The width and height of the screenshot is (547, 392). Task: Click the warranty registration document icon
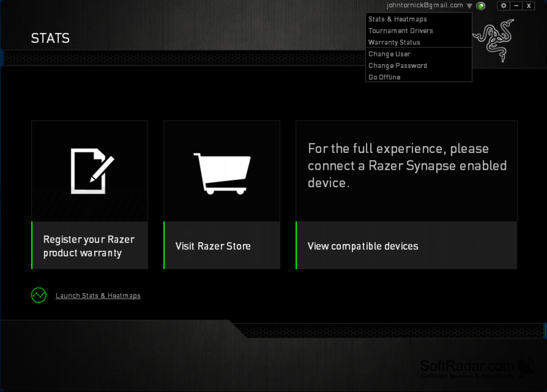(x=92, y=171)
